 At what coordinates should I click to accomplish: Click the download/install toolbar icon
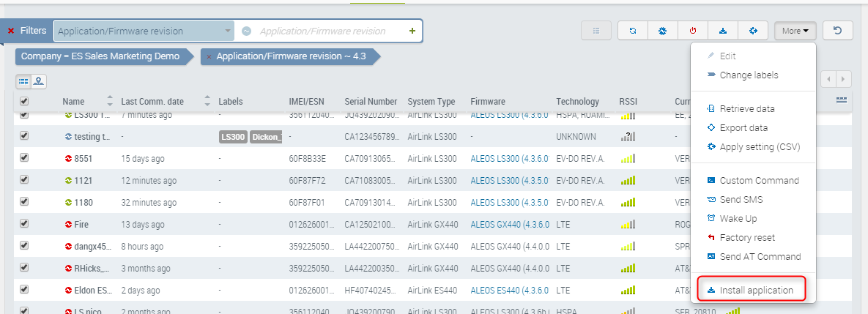(722, 31)
